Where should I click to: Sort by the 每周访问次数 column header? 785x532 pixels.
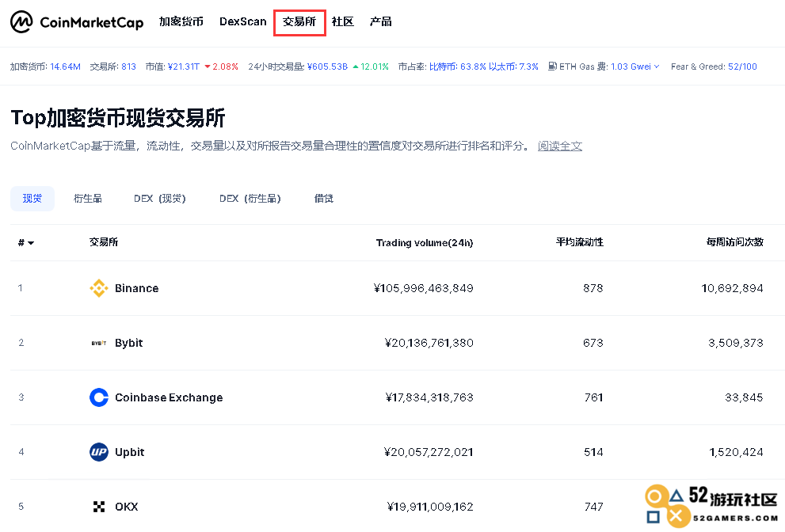735,242
